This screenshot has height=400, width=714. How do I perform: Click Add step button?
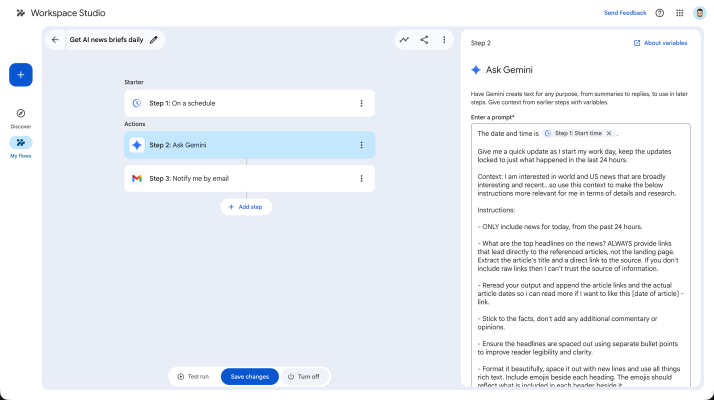pos(246,207)
